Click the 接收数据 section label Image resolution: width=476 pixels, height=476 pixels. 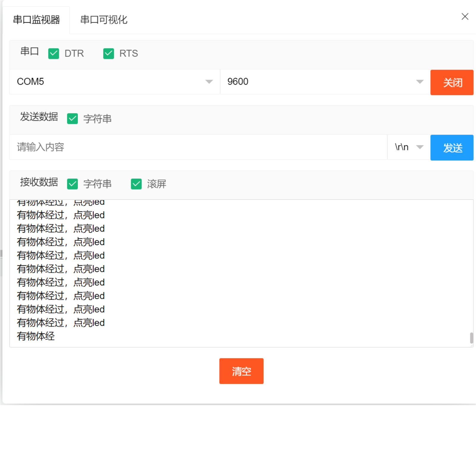[x=39, y=182]
